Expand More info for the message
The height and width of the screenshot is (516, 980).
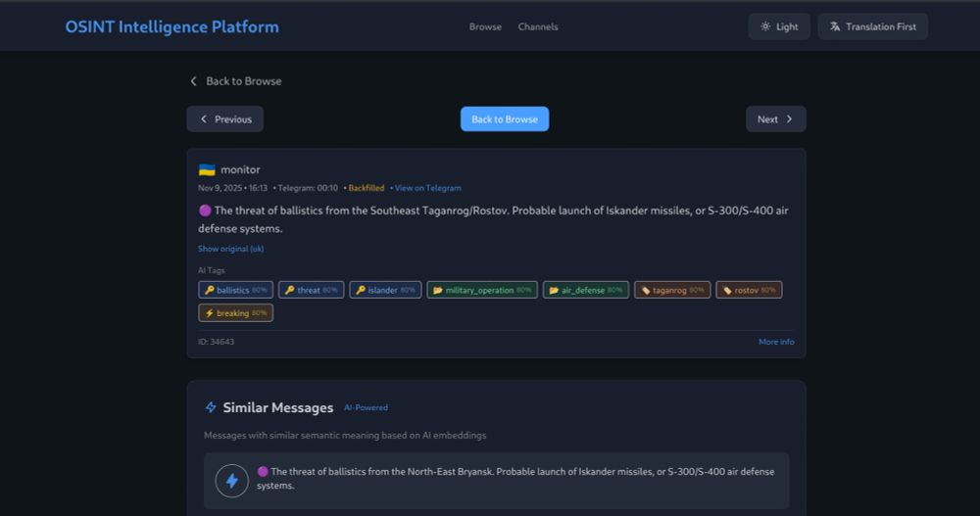point(776,342)
